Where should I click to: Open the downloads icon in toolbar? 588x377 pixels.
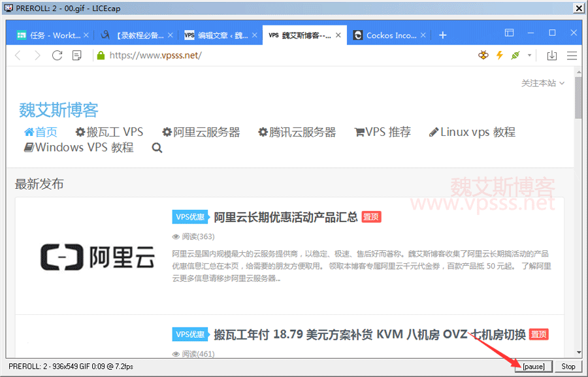pos(551,56)
